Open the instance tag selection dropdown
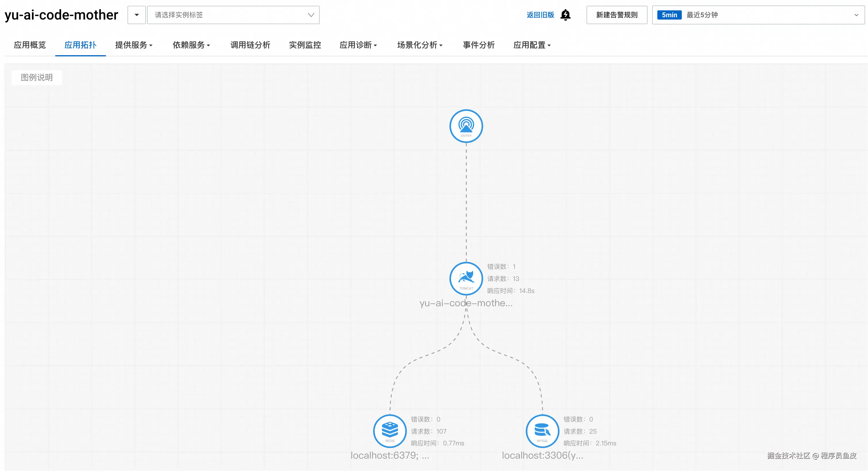 click(x=233, y=15)
